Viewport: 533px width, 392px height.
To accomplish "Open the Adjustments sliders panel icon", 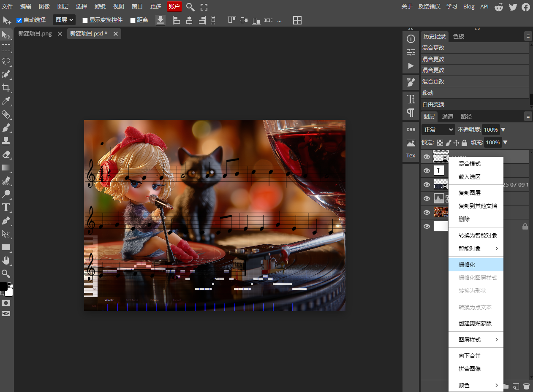I will (x=411, y=52).
